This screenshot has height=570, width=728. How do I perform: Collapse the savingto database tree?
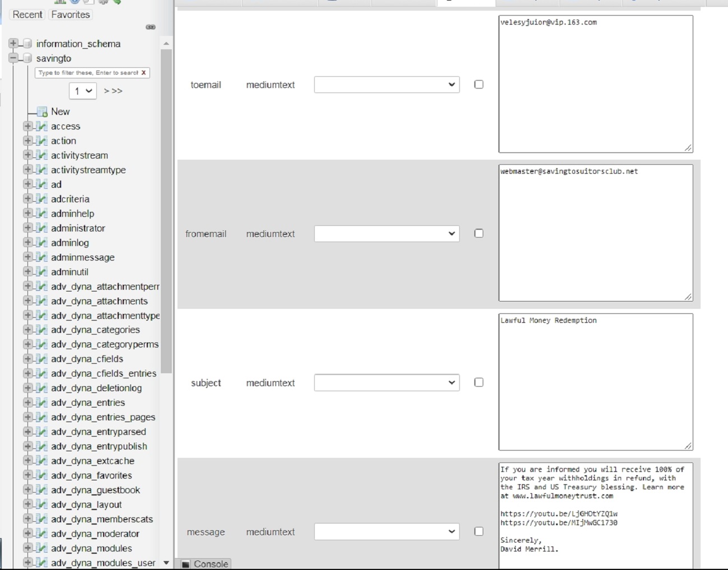[13, 58]
